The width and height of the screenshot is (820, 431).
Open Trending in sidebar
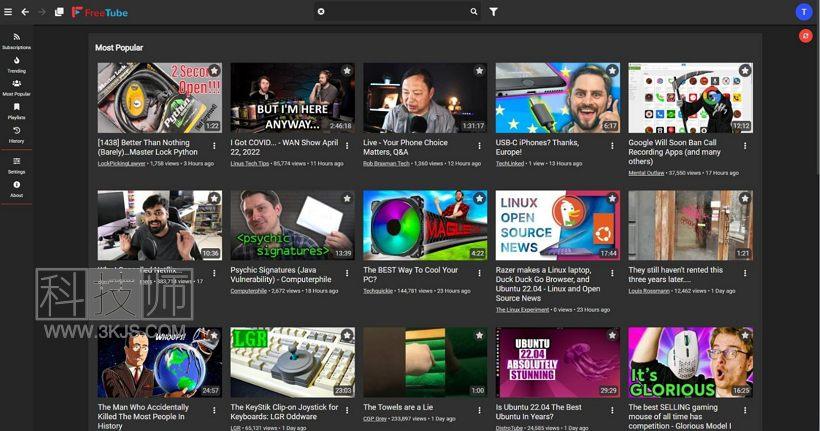point(17,65)
